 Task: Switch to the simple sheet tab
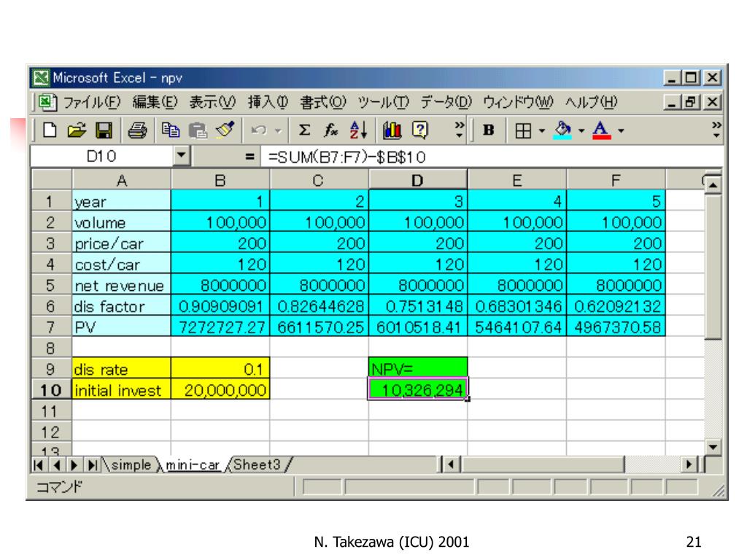131,464
